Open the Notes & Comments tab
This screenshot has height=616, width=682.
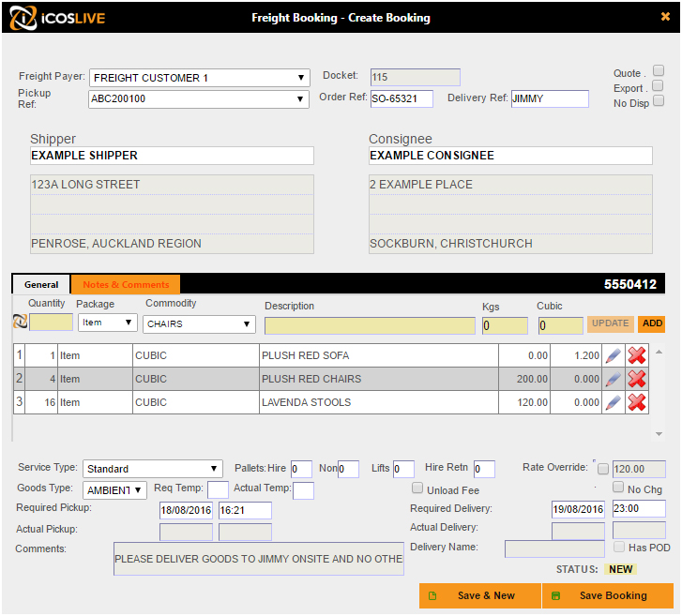click(x=126, y=285)
